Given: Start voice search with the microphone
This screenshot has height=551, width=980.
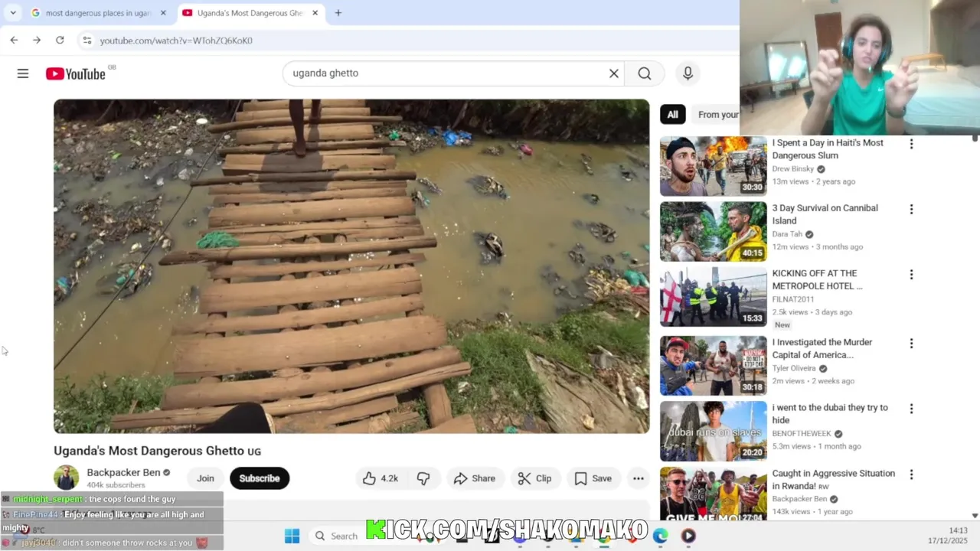Looking at the screenshot, I should (x=688, y=73).
